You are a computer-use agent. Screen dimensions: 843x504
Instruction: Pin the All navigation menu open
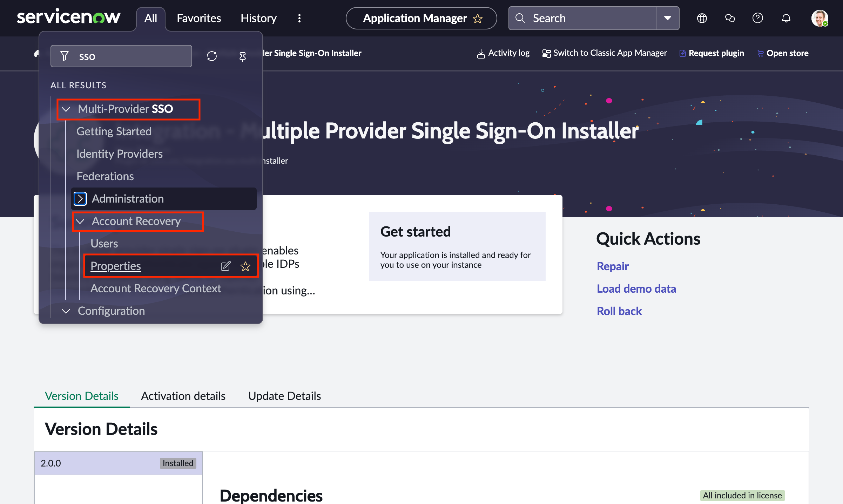pos(243,56)
